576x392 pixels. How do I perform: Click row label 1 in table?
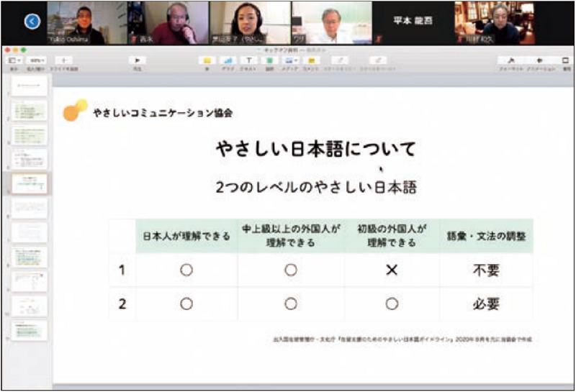(122, 270)
